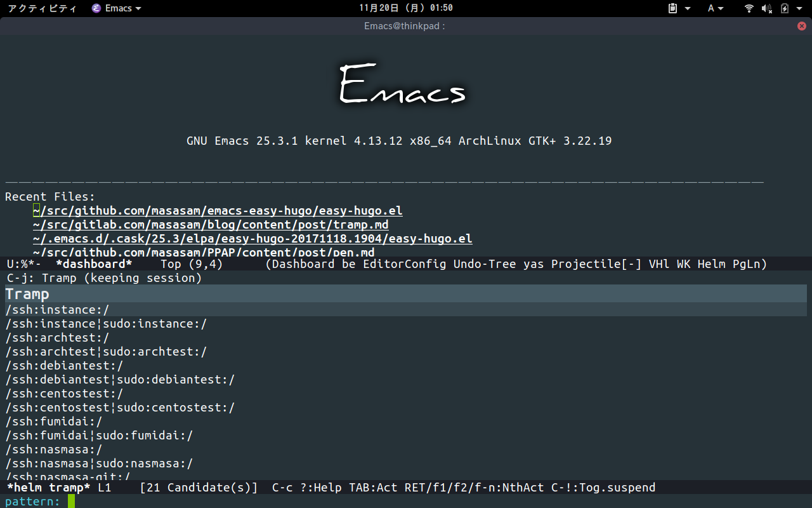Open recent file blog/content/post/tramp.md
The width and height of the screenshot is (812, 508).
pos(211,225)
